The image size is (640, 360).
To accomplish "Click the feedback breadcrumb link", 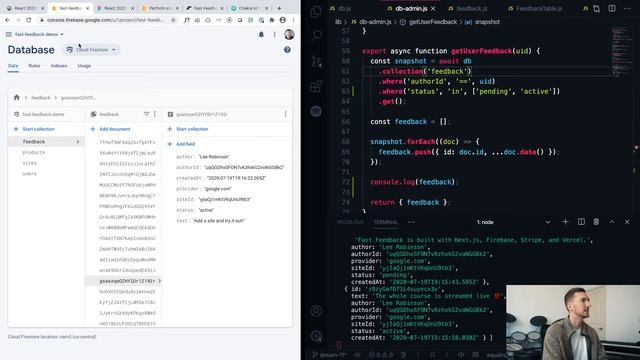I will click(x=41, y=98).
